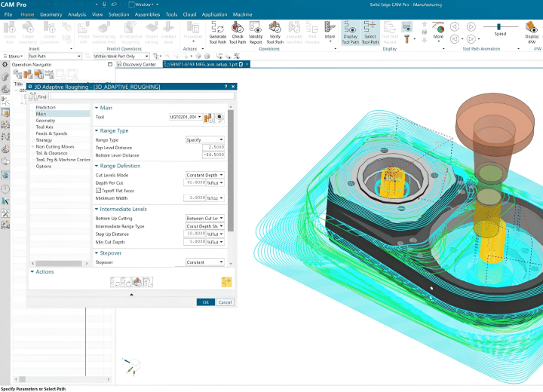
Task: Toggle the Topoff Flat Faces checkbox
Action: tap(98, 191)
